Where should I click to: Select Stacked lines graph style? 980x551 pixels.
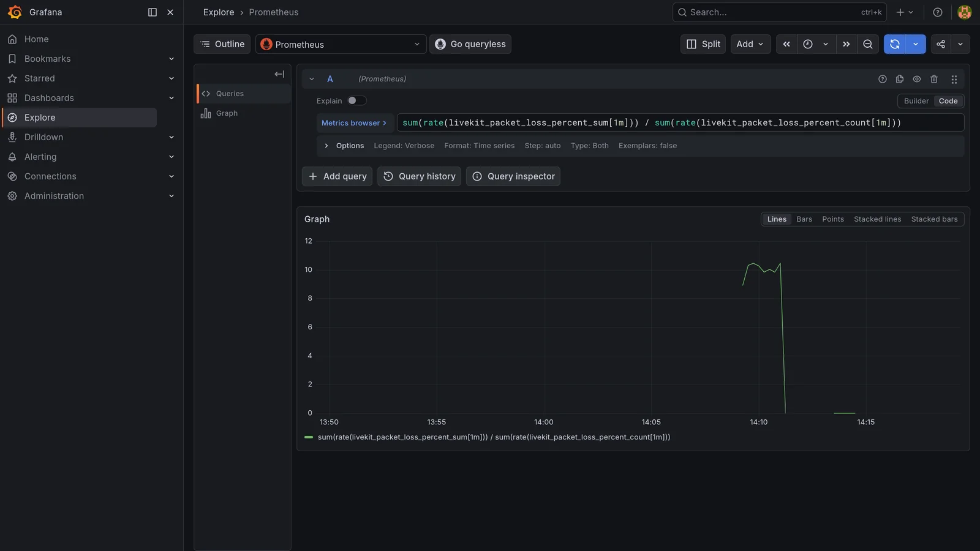(x=877, y=219)
